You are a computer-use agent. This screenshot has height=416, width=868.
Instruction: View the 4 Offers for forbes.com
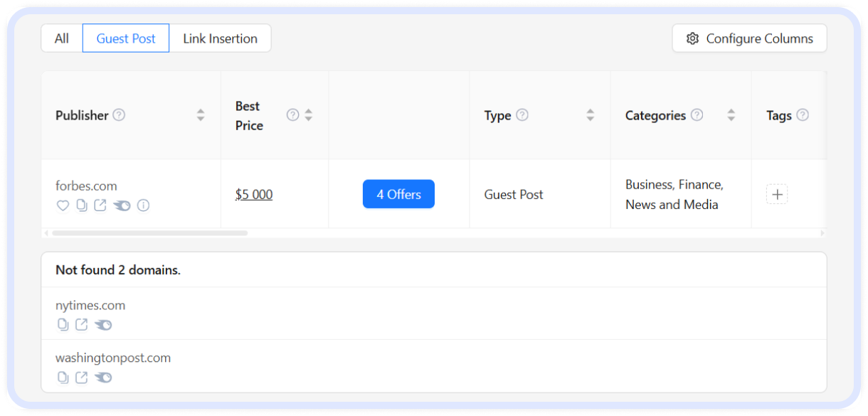[x=398, y=193]
